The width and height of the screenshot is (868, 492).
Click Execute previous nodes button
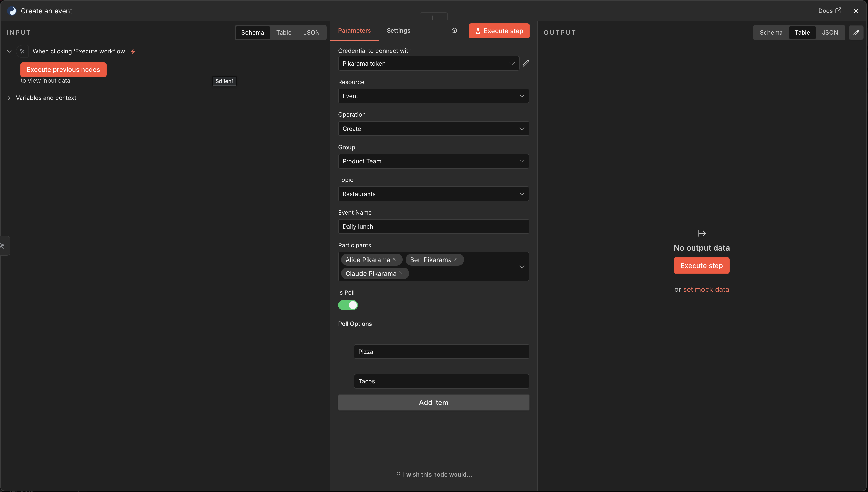(63, 70)
